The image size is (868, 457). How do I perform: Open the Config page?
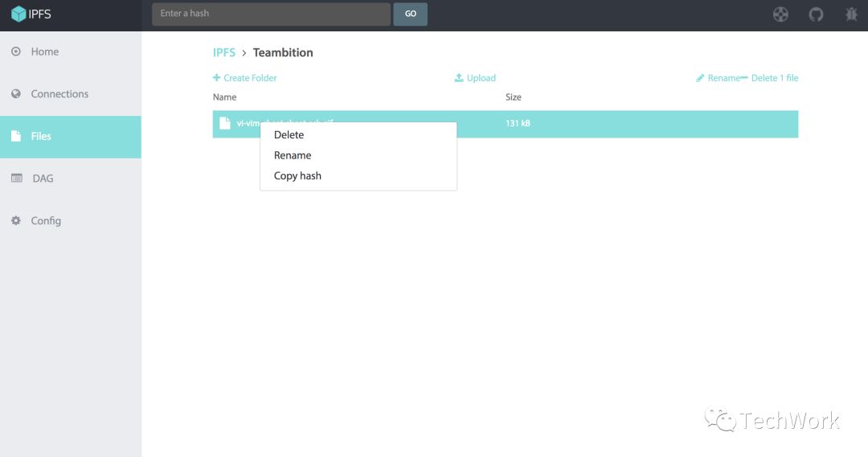(x=71, y=220)
